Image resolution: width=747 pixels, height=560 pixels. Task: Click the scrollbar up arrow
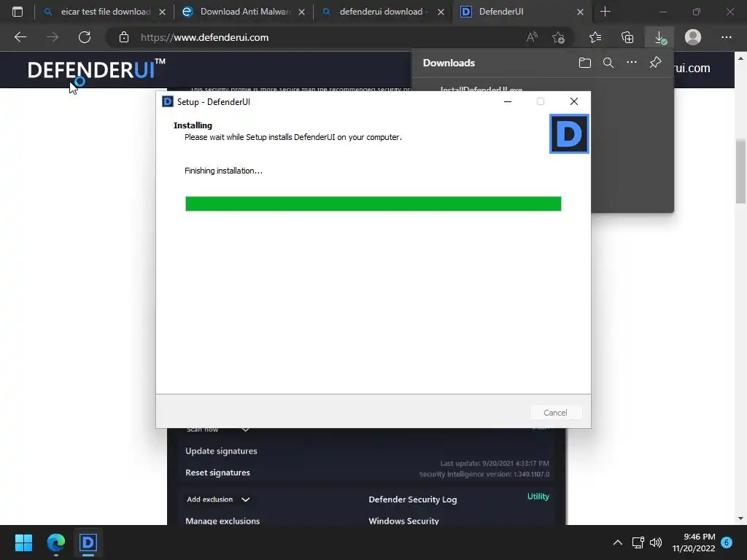coord(740,58)
